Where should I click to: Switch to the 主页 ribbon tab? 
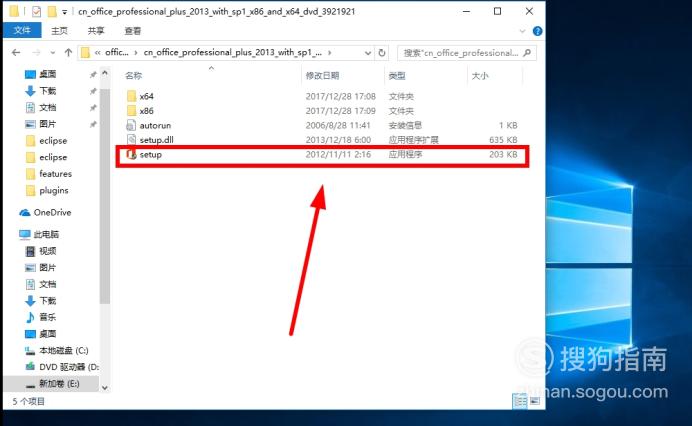[x=59, y=30]
